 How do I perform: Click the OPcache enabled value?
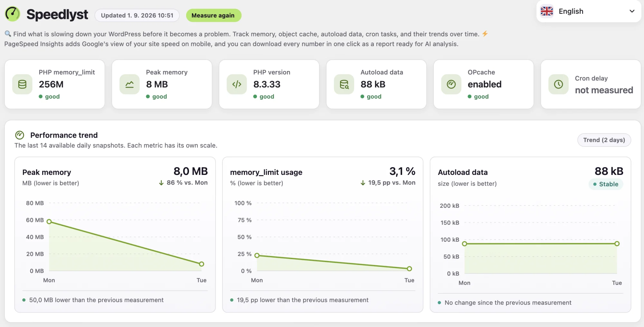tap(485, 84)
